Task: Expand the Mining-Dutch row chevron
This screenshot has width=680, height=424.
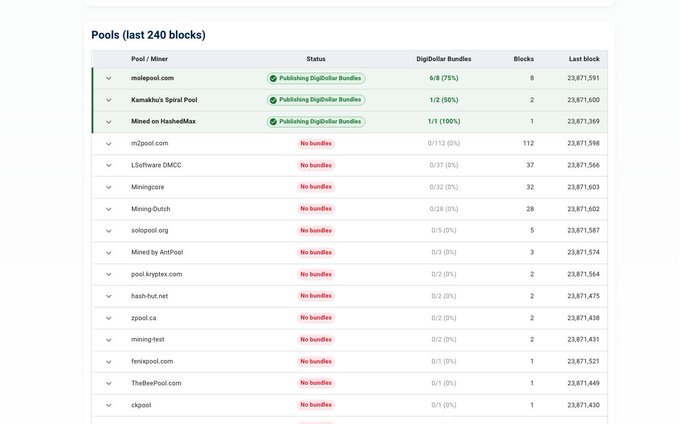Action: pos(108,209)
